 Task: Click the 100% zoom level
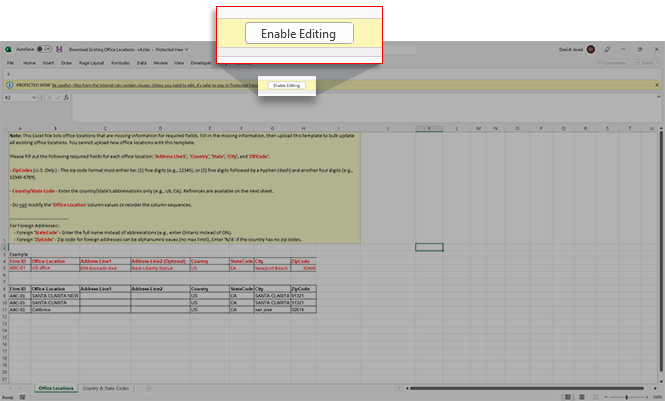pos(657,397)
